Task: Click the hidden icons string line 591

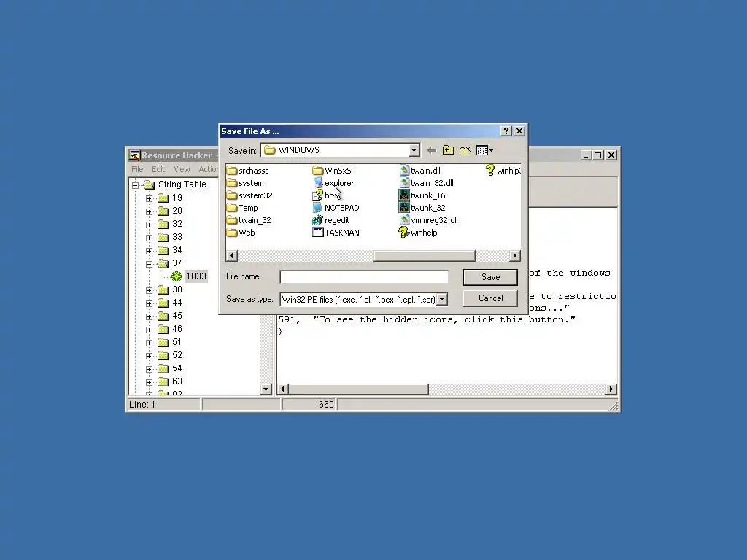Action: [427, 319]
